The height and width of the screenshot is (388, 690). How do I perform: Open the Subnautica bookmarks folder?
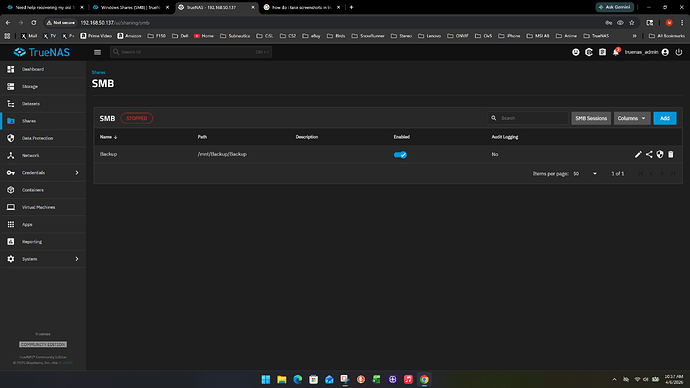(x=235, y=36)
